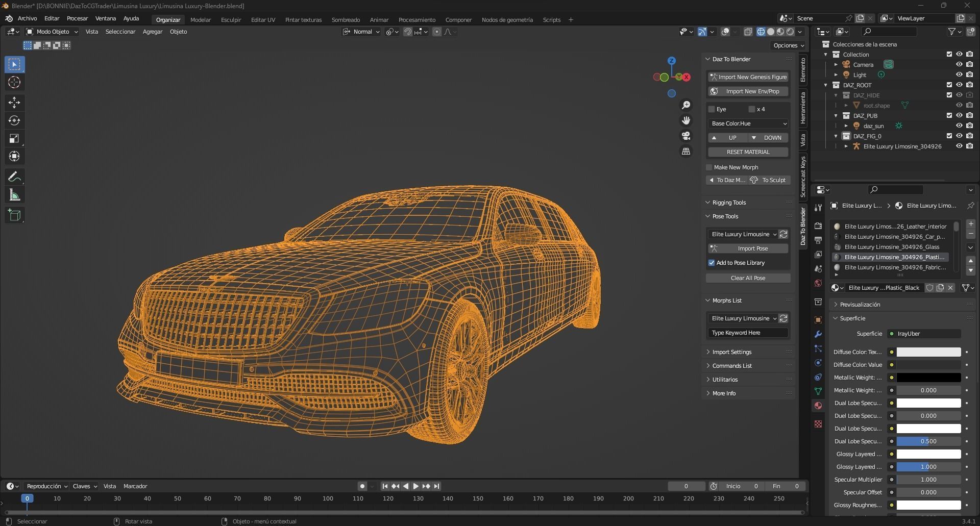The image size is (980, 526).
Task: Open the black Metallic Weight swatch
Action: pos(928,378)
